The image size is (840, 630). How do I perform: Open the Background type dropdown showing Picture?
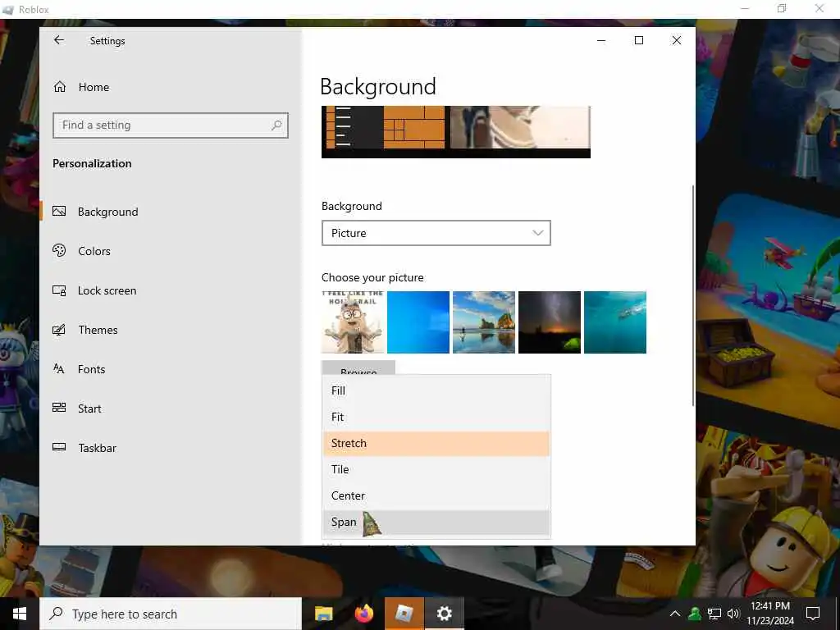coord(436,233)
